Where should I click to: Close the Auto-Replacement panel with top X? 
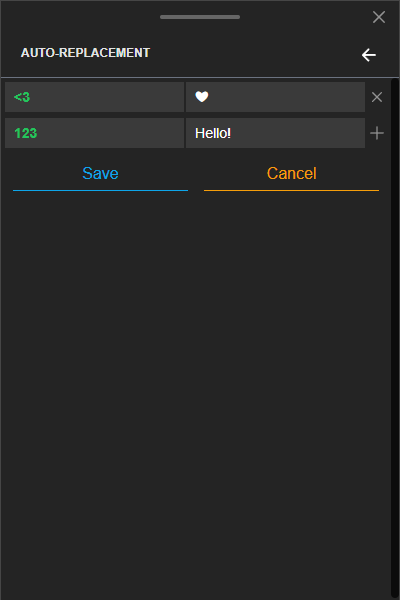(x=379, y=17)
